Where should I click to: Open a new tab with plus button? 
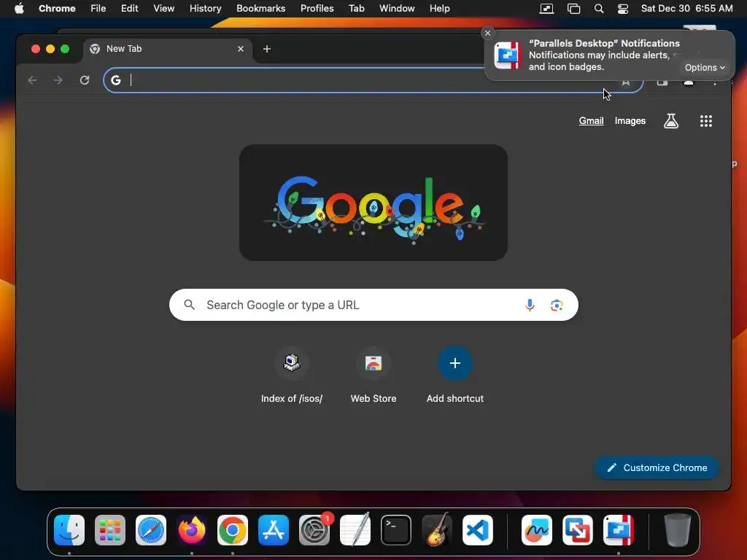tap(267, 49)
